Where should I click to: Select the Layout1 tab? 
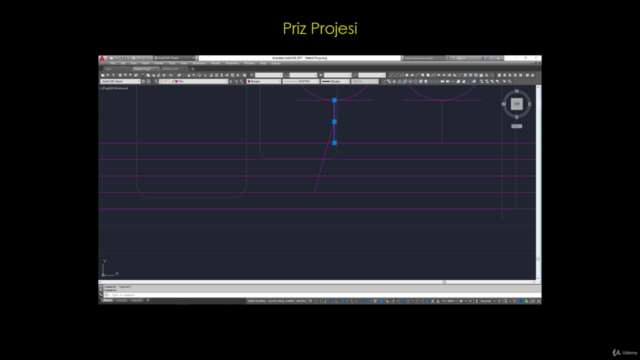point(121,300)
